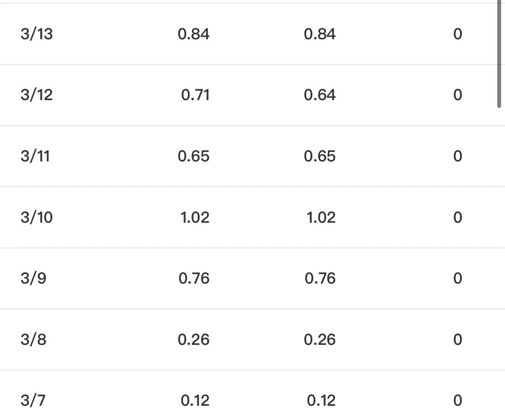The height and width of the screenshot is (420, 505).
Task: Click the zero value in 3/12 row
Action: click(x=457, y=95)
